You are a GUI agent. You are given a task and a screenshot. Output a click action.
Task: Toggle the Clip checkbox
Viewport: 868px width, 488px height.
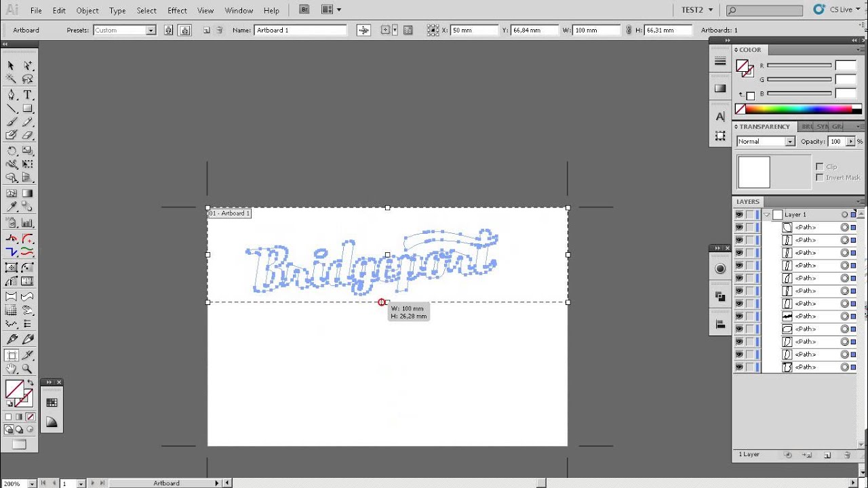pos(820,167)
